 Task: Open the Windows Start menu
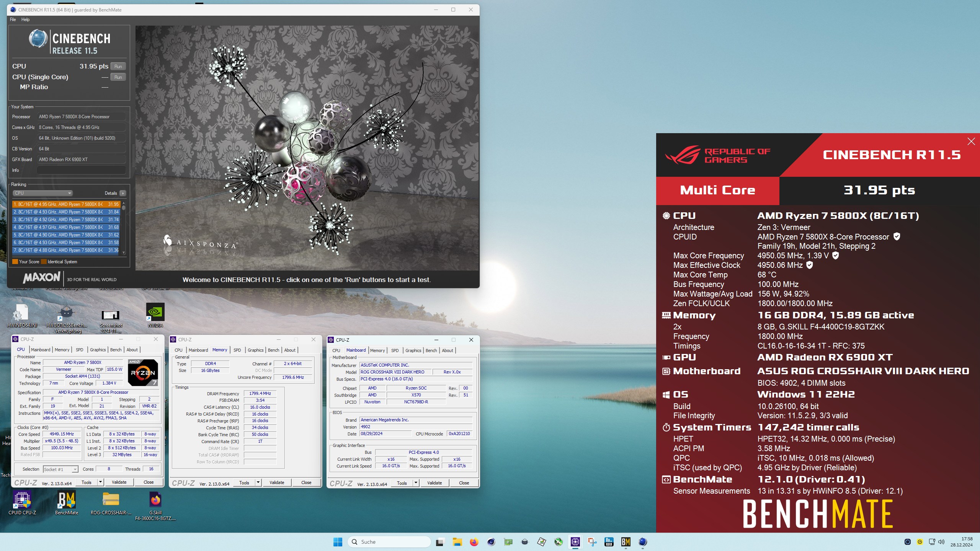pyautogui.click(x=338, y=542)
